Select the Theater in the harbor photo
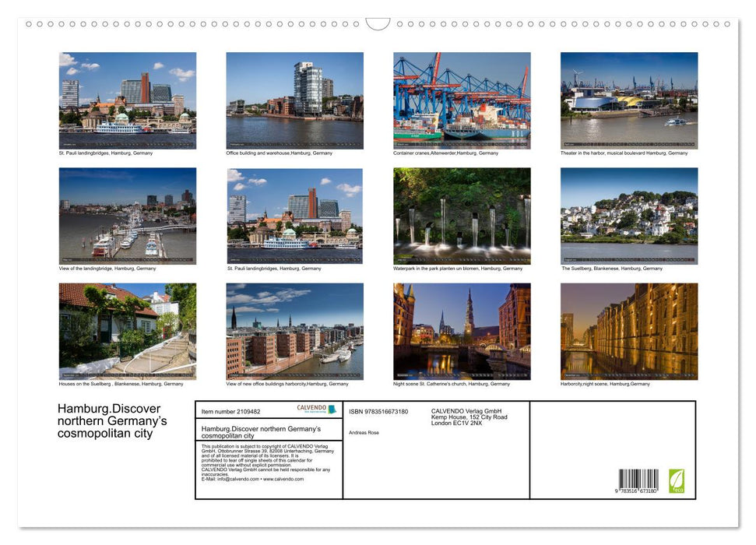This screenshot has width=756, height=545. [628, 98]
